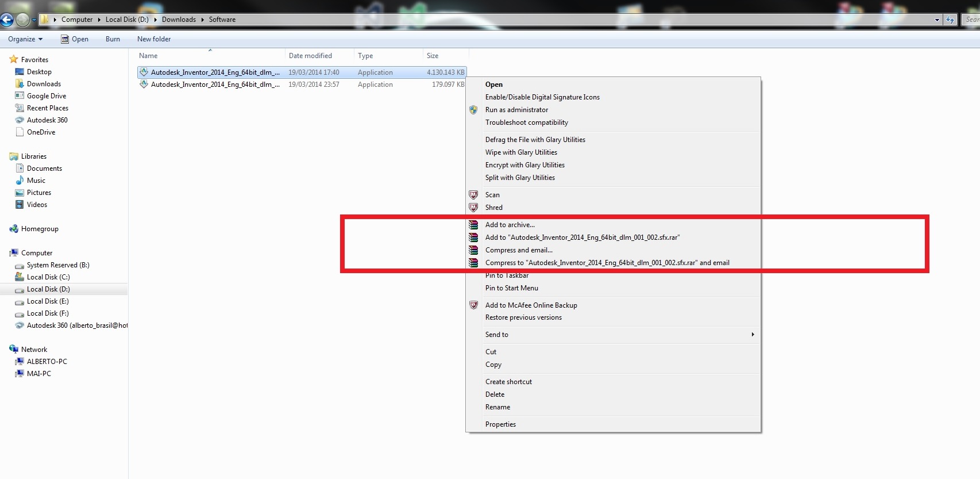The image size is (980, 479).
Task: Click the shield icon next to Run as administrator
Action: click(473, 110)
